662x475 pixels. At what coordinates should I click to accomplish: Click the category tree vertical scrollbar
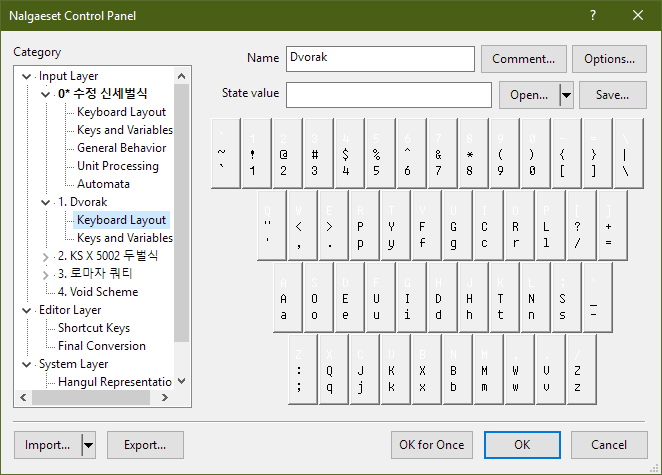(182, 200)
